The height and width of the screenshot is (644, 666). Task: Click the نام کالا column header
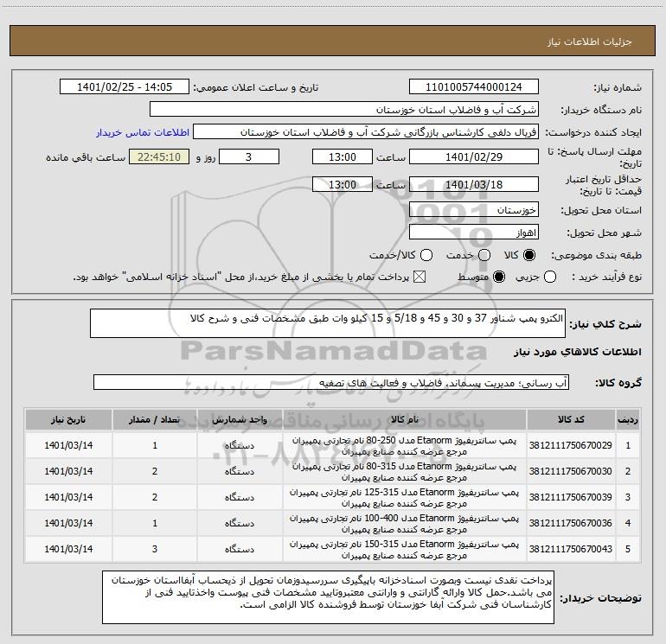[x=405, y=419]
